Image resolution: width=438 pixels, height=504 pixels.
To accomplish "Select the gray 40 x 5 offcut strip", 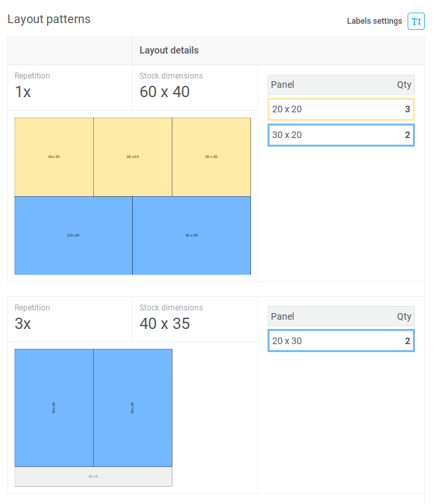I will click(x=93, y=476).
